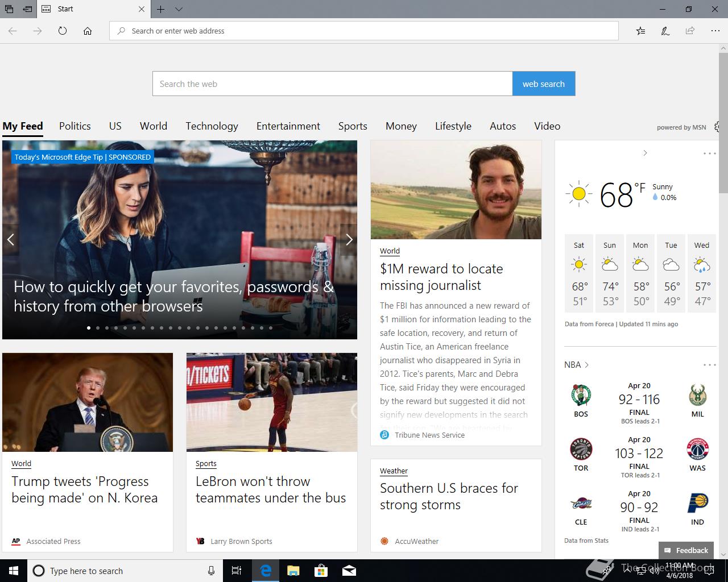Screen dimensions: 728x582
Task: Open Trump tweets N. Korea article
Action: point(84,489)
